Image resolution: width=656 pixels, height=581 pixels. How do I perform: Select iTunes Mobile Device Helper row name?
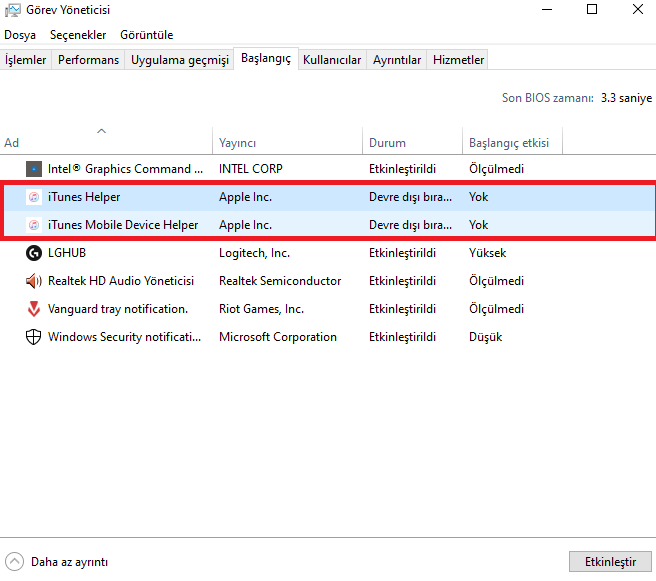[123, 225]
